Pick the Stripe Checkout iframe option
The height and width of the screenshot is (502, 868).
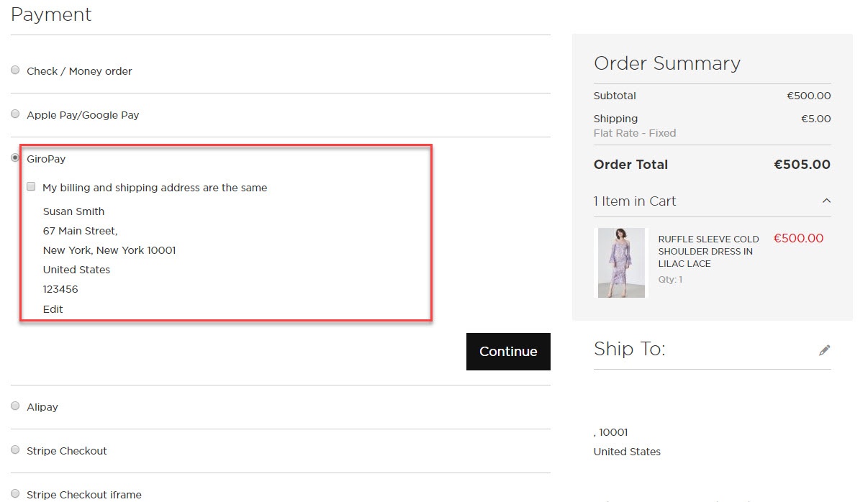point(15,493)
